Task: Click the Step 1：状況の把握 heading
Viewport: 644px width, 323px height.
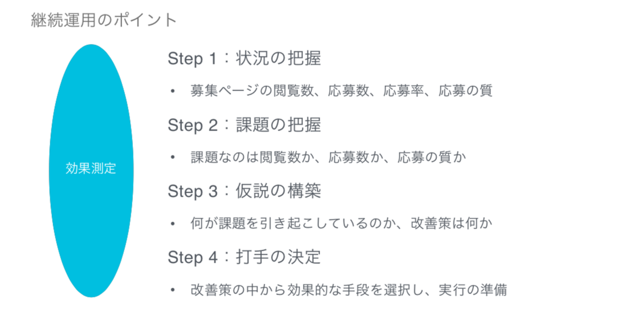Action: pos(244,59)
